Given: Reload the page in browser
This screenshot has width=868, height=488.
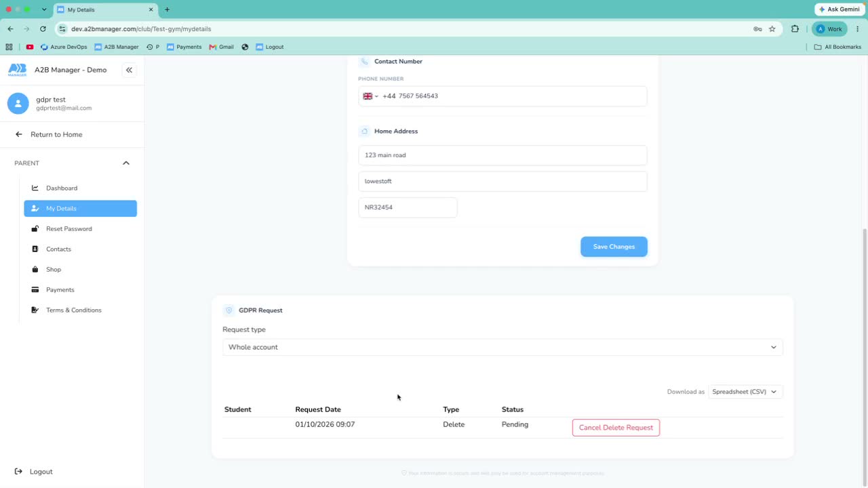Looking at the screenshot, I should [43, 29].
